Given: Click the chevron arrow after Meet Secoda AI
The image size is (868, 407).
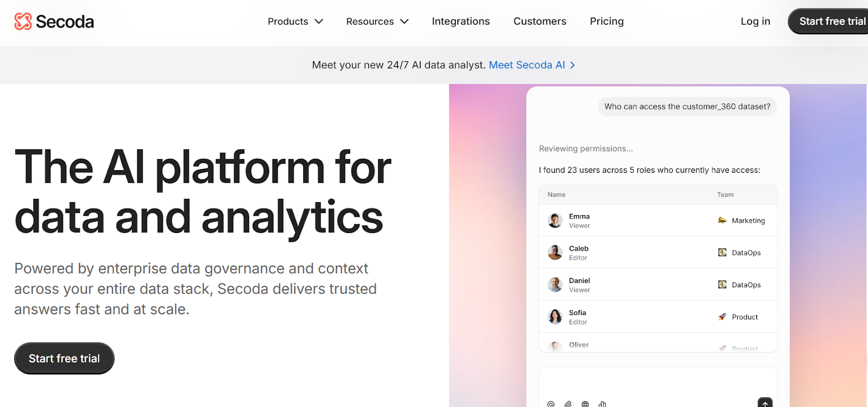Looking at the screenshot, I should click(573, 65).
